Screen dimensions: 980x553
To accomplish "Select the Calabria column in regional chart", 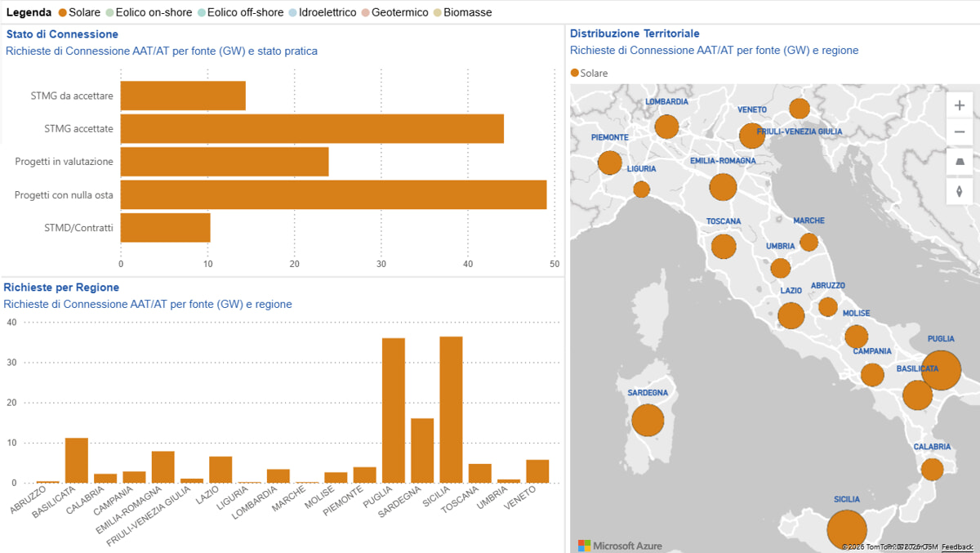I will [x=105, y=479].
